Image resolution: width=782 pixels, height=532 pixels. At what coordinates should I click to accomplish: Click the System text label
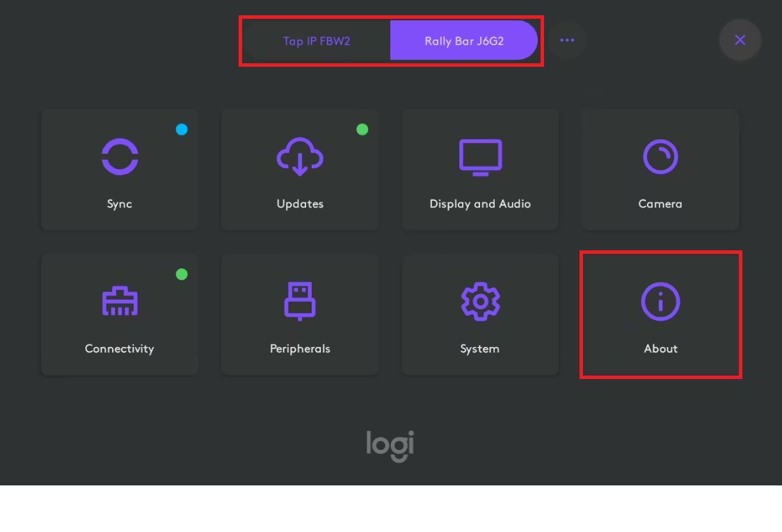coord(480,348)
